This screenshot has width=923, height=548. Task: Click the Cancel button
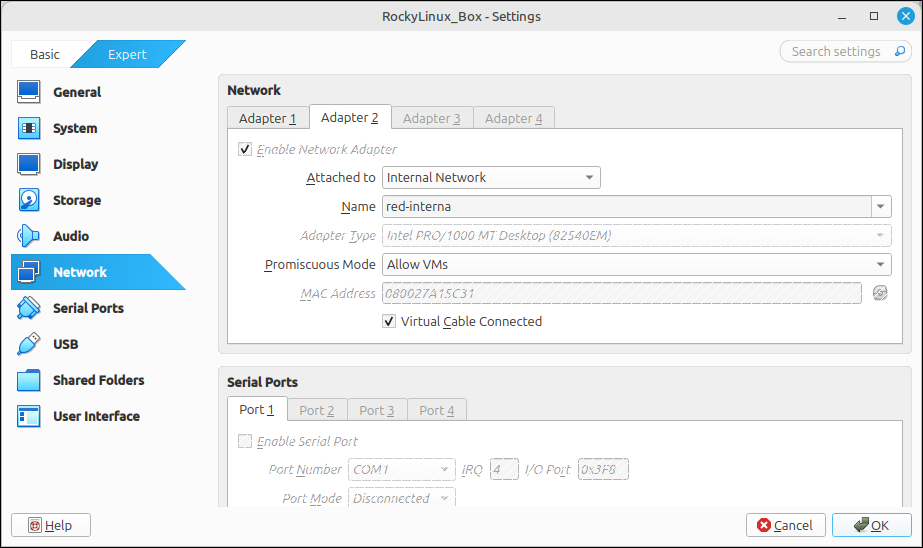point(785,525)
